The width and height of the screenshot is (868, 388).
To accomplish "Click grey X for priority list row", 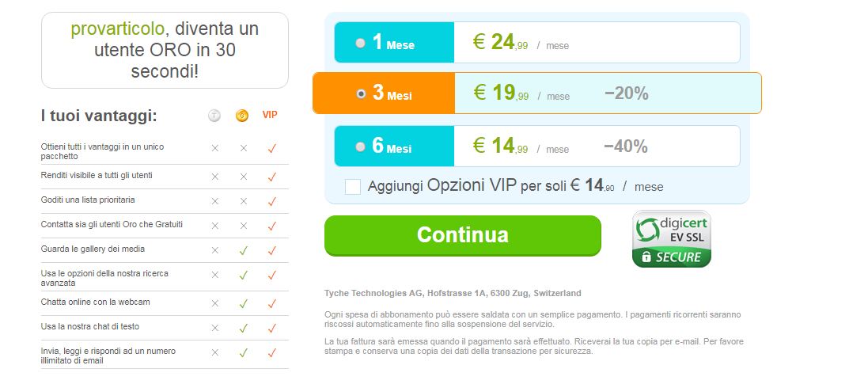I will (x=214, y=201).
